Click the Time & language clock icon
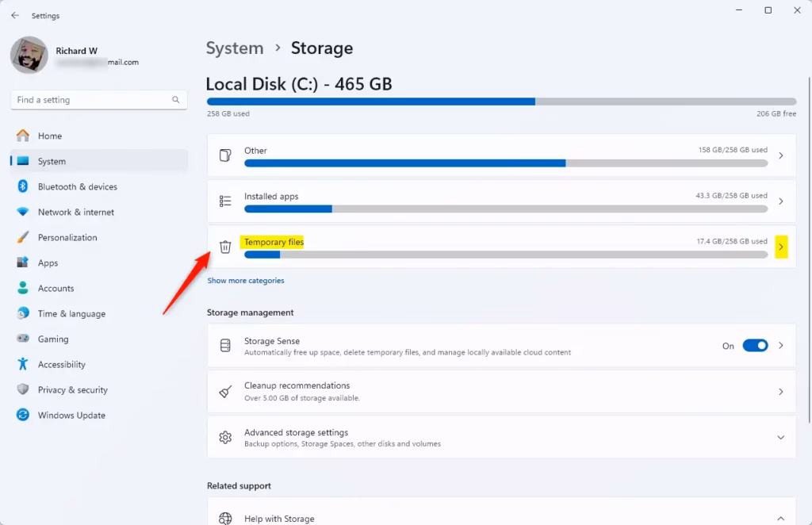Image resolution: width=812 pixels, height=525 pixels. pyautogui.click(x=23, y=313)
